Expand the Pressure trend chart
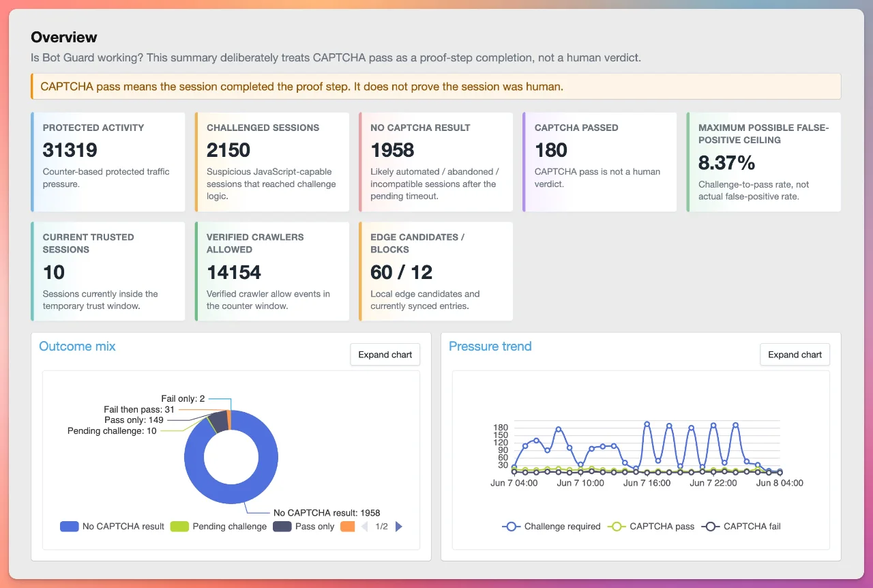 tap(795, 355)
